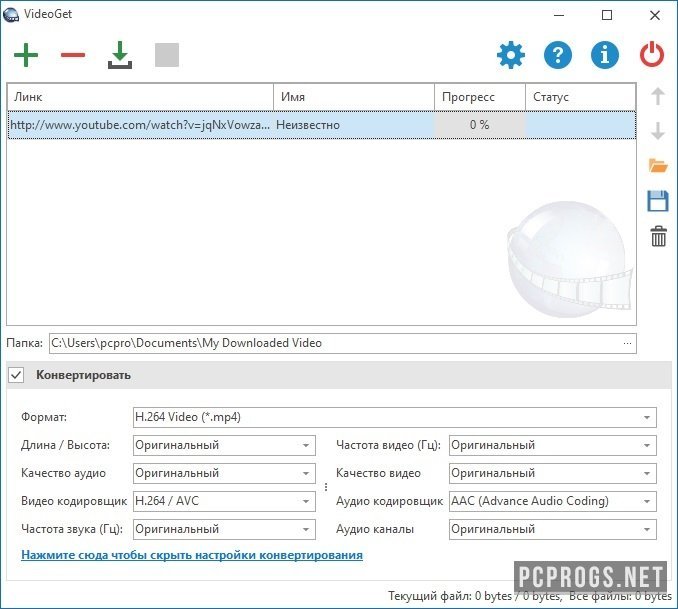The width and height of the screenshot is (678, 609).
Task: Click the Текущий файл status text
Action: [x=475, y=596]
